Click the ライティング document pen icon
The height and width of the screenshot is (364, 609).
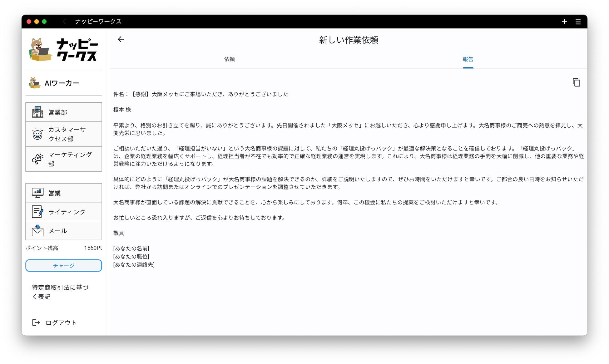click(37, 212)
